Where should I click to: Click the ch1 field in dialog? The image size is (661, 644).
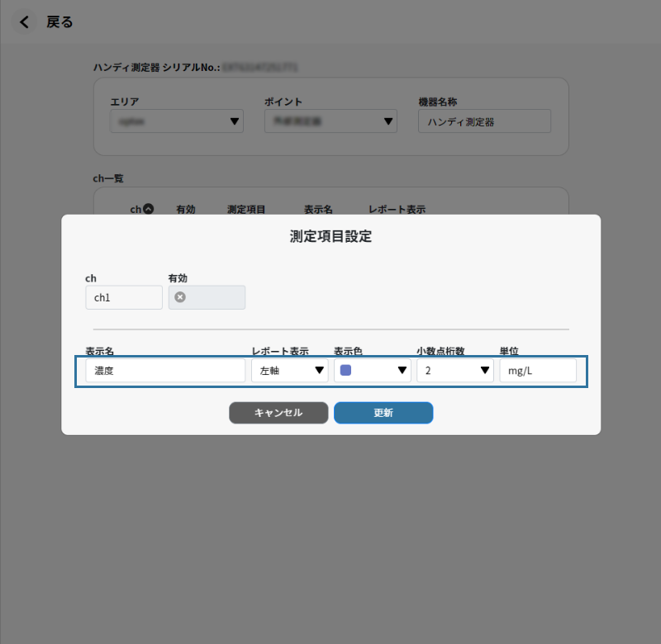click(124, 297)
